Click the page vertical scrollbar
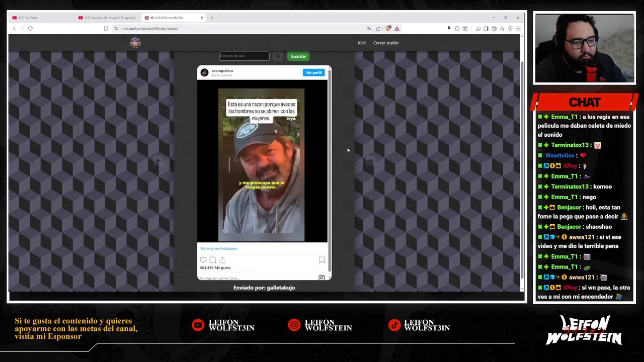The height and width of the screenshot is (362, 644). (x=522, y=171)
